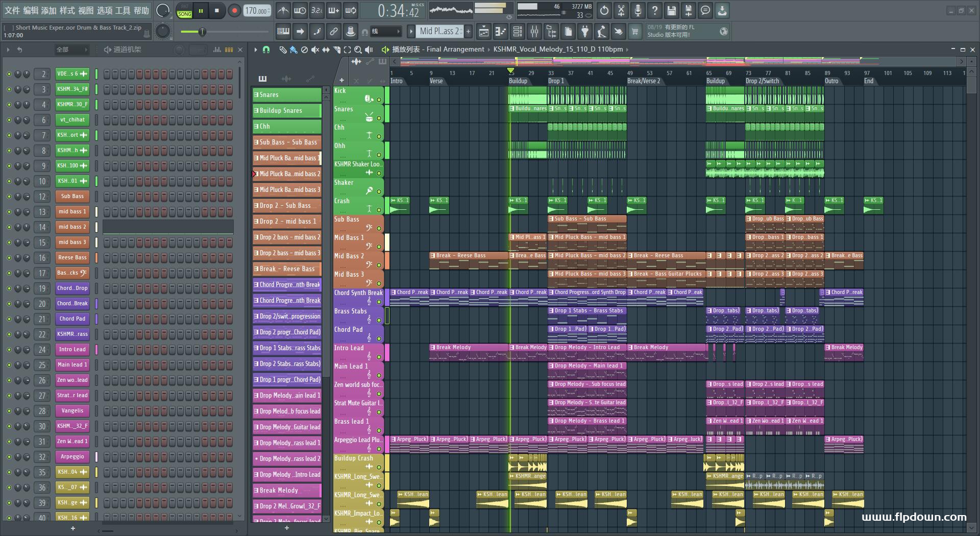Select Buildup Snares pattern in picker
Viewport: 980px width, 536px height.
pyautogui.click(x=287, y=111)
